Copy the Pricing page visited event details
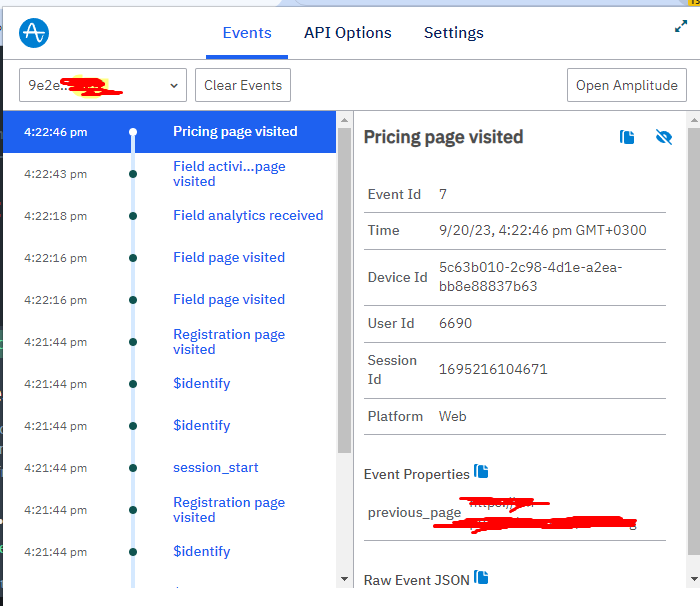Viewport: 700px width, 606px height. 627,137
